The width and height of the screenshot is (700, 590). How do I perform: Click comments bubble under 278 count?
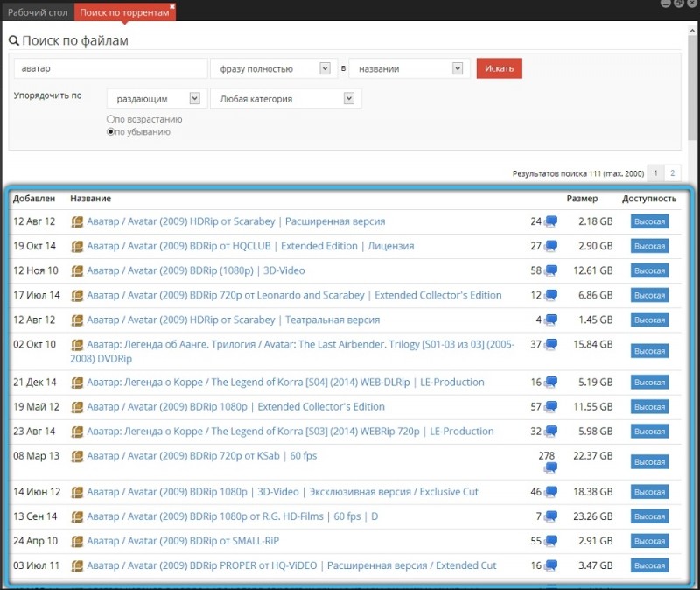click(551, 467)
